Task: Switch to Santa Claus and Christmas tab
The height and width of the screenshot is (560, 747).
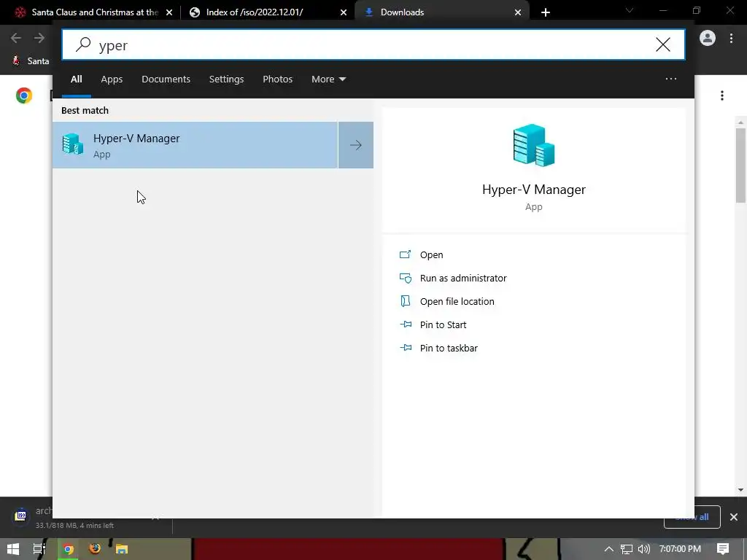Action: coord(94,12)
